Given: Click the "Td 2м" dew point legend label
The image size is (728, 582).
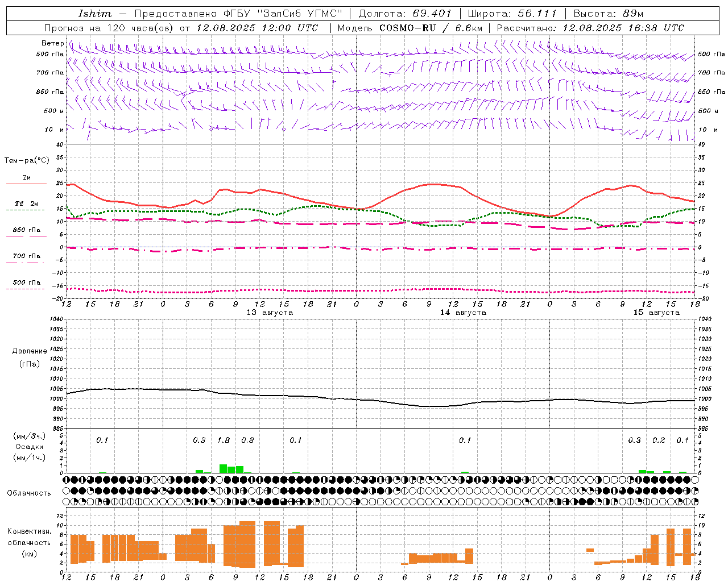Looking at the screenshot, I should [27, 203].
